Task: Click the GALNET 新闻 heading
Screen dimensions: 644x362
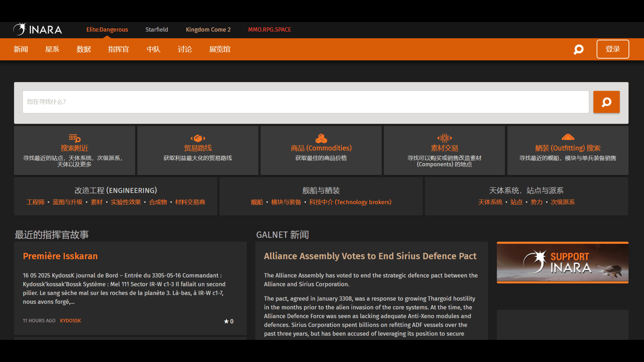Action: [x=282, y=235]
